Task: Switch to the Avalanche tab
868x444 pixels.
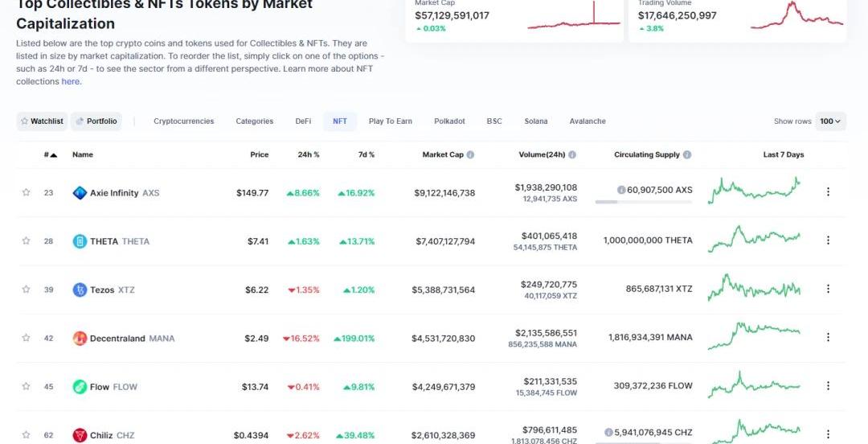Action: tap(588, 121)
